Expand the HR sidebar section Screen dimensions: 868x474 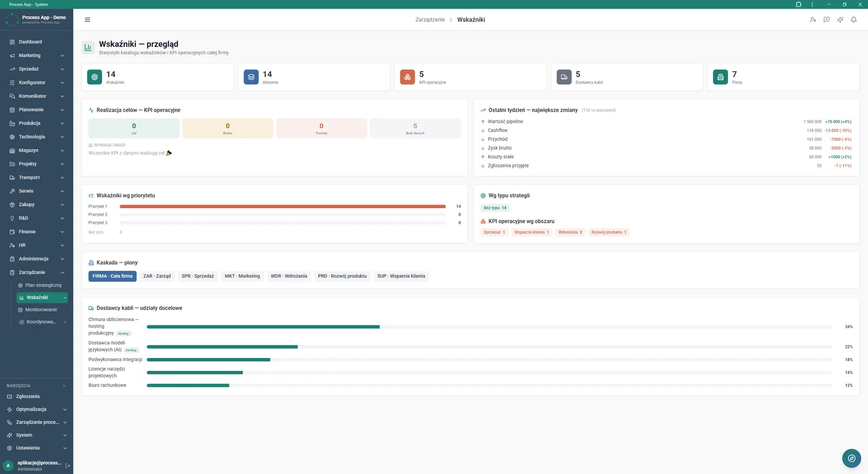pos(36,245)
